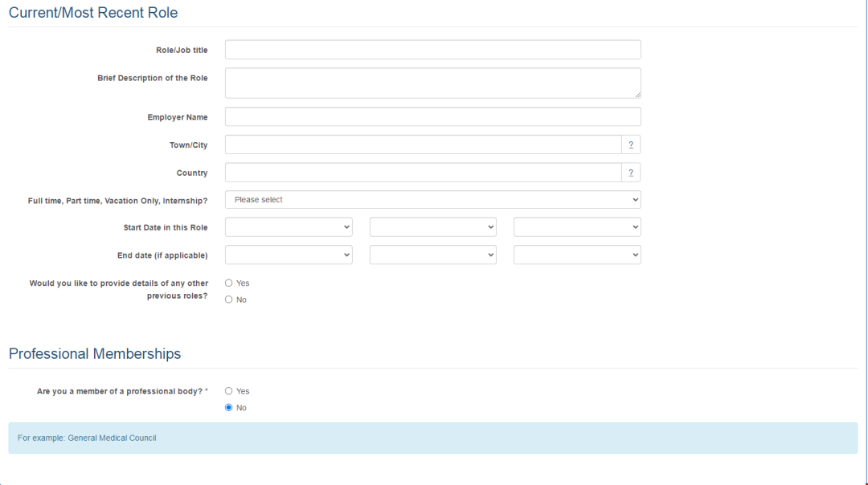Select Yes for providing other previous roles
The width and height of the screenshot is (868, 485).
pyautogui.click(x=229, y=283)
